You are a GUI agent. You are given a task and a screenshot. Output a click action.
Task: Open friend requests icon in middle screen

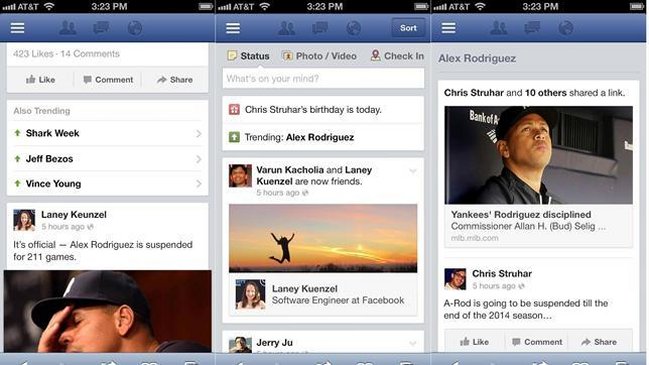click(286, 28)
